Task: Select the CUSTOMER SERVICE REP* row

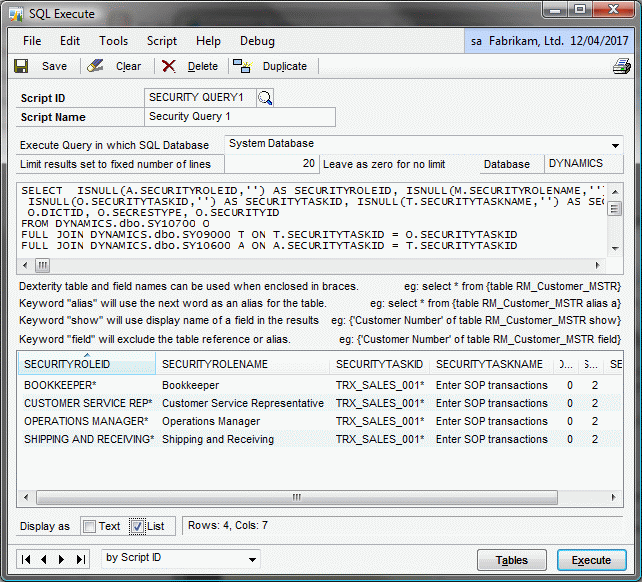Action: coord(320,403)
